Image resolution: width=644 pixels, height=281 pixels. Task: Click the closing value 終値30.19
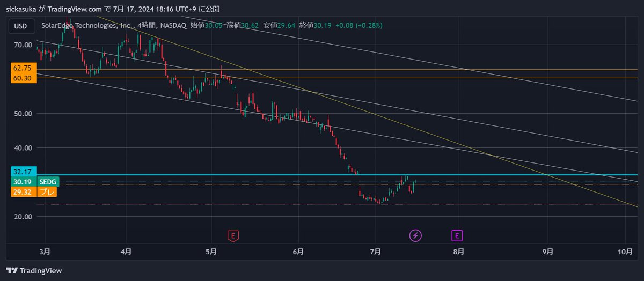click(316, 25)
